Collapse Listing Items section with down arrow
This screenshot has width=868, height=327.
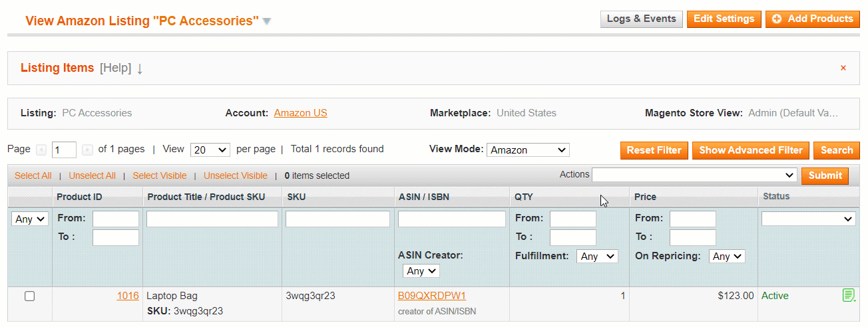(x=140, y=68)
